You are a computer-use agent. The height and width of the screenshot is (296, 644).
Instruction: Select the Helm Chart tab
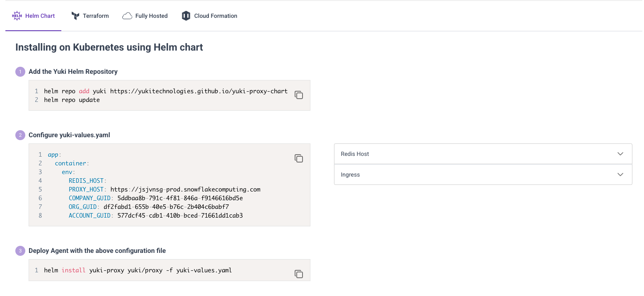click(34, 16)
